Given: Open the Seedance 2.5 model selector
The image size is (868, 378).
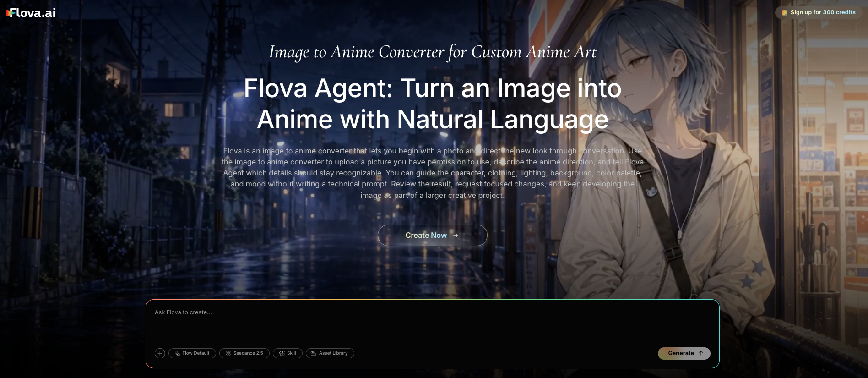Looking at the screenshot, I should click(244, 353).
